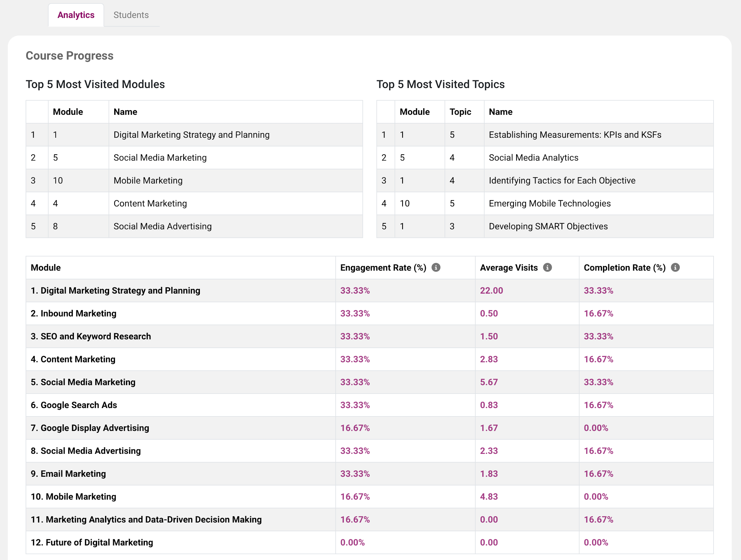Click Developing SMART Objectives topic name
Viewport: 741px width, 560px height.
coord(548,226)
